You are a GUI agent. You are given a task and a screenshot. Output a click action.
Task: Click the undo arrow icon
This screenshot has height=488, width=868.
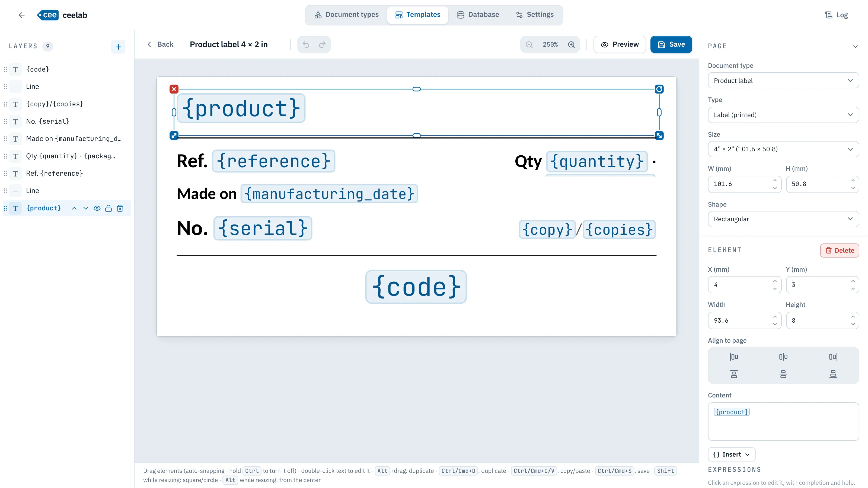tap(306, 44)
